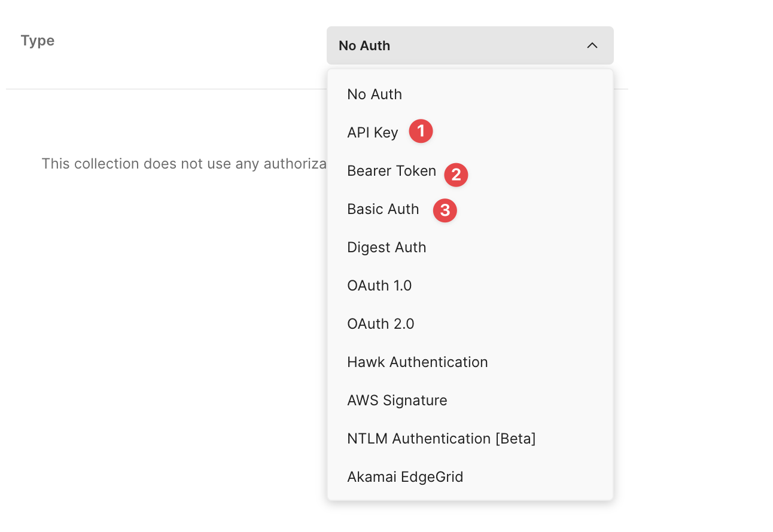Select the API Key authorization option

point(372,132)
